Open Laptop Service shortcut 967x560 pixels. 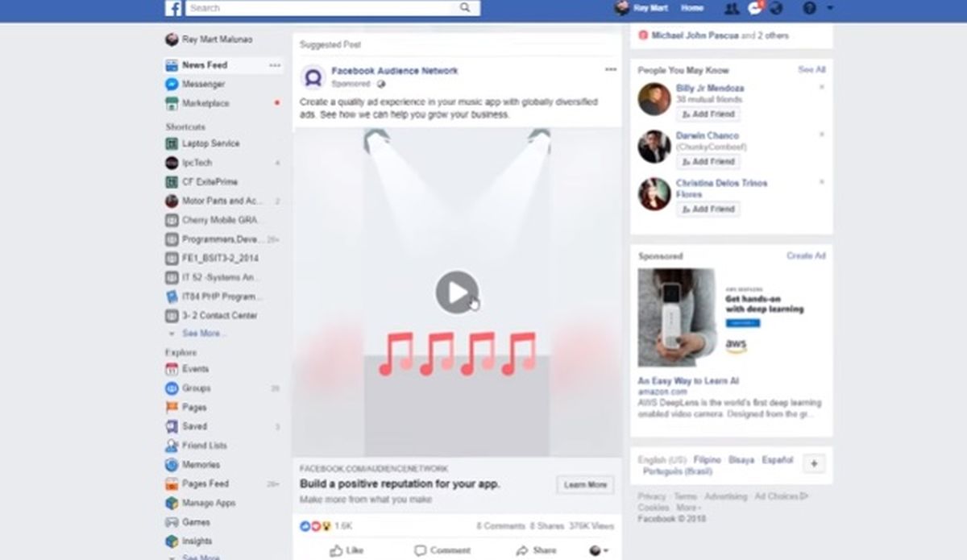pyautogui.click(x=210, y=143)
